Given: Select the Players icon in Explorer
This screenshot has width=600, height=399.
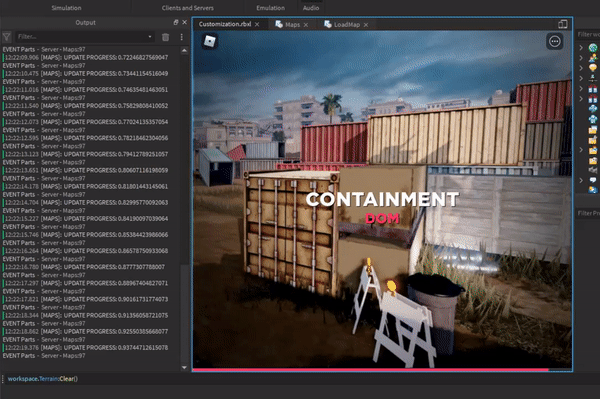Looking at the screenshot, I should point(593,58).
